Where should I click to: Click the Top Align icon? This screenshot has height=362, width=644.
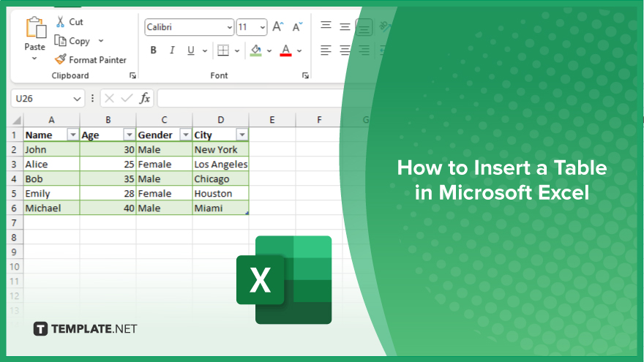click(326, 26)
